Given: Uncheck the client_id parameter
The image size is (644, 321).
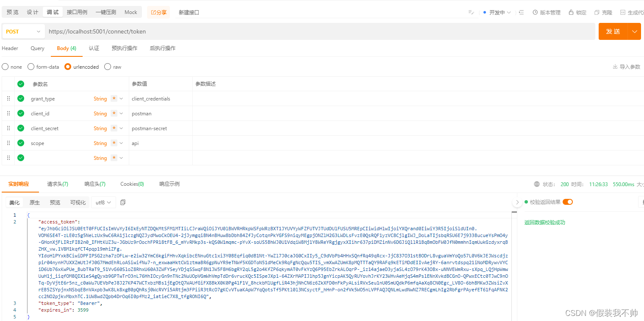Looking at the screenshot, I should pos(21,113).
